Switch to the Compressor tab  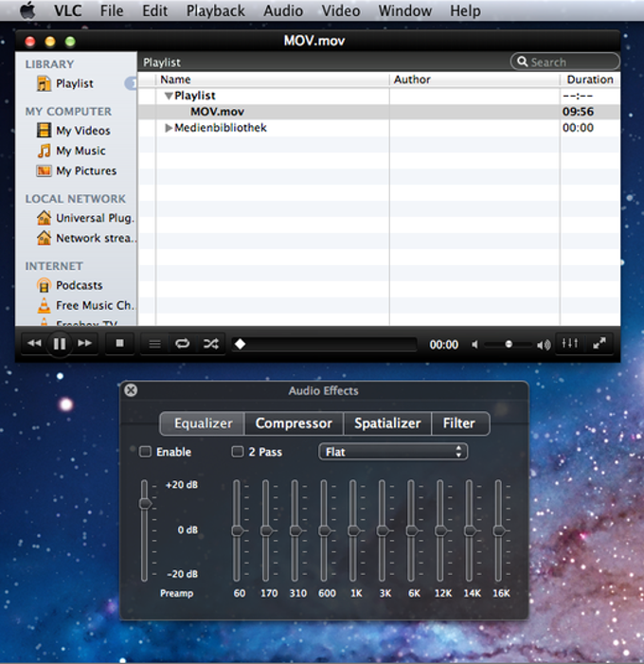294,423
